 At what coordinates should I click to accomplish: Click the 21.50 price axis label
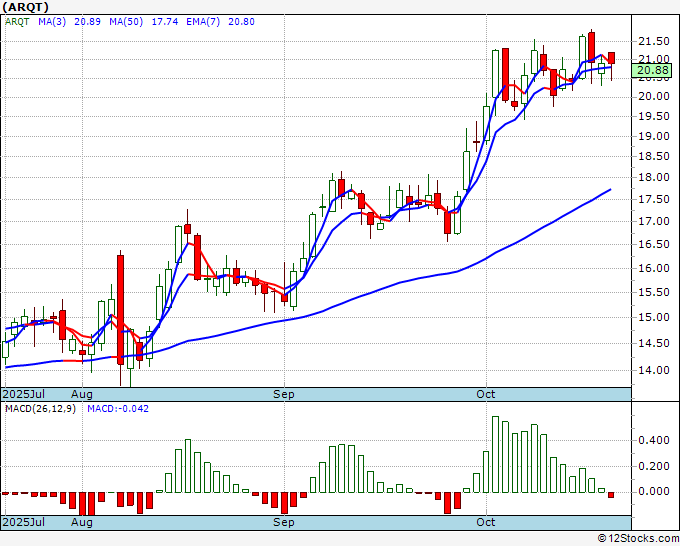click(654, 42)
